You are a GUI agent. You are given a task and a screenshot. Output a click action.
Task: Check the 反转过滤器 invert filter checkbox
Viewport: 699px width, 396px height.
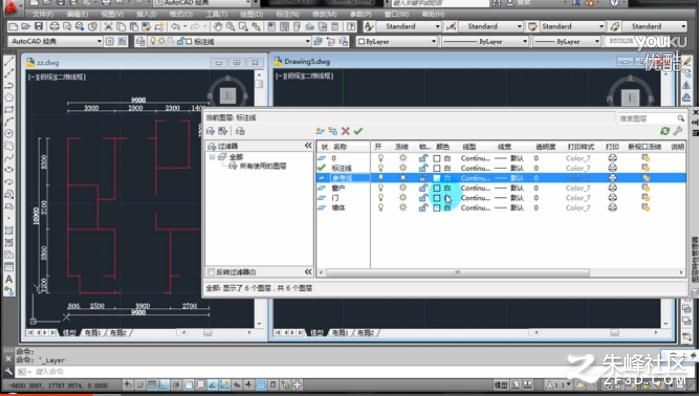(211, 272)
